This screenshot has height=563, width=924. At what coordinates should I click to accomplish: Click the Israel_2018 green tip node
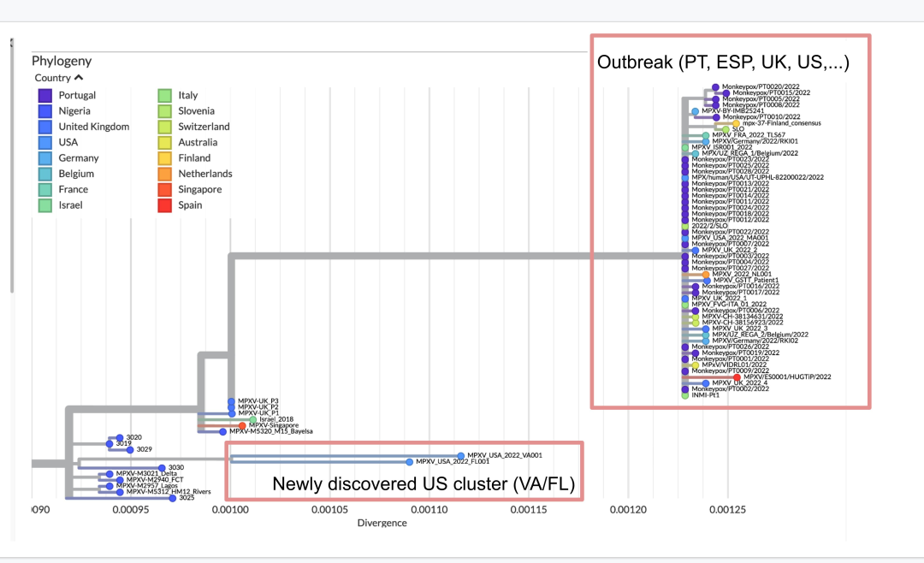(252, 420)
